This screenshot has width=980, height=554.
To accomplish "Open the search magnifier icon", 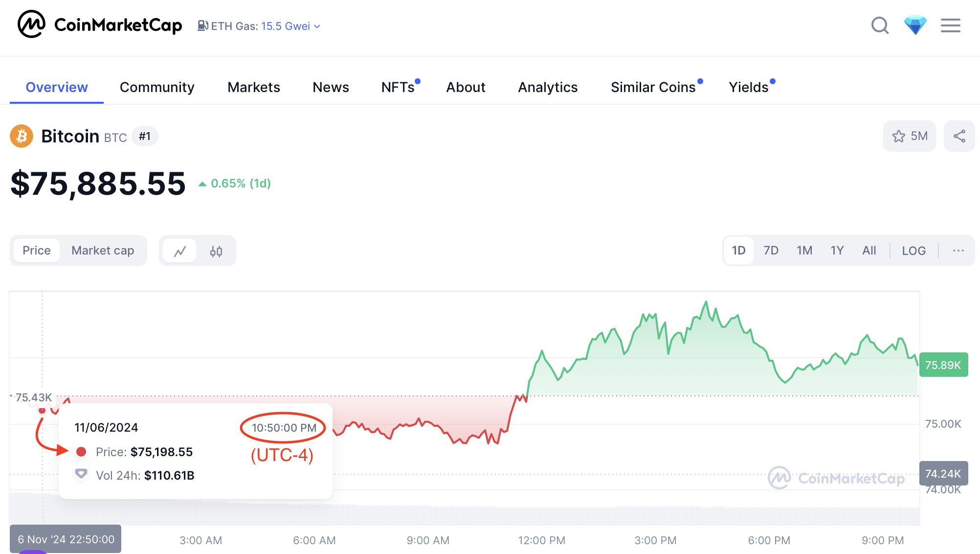I will [880, 25].
